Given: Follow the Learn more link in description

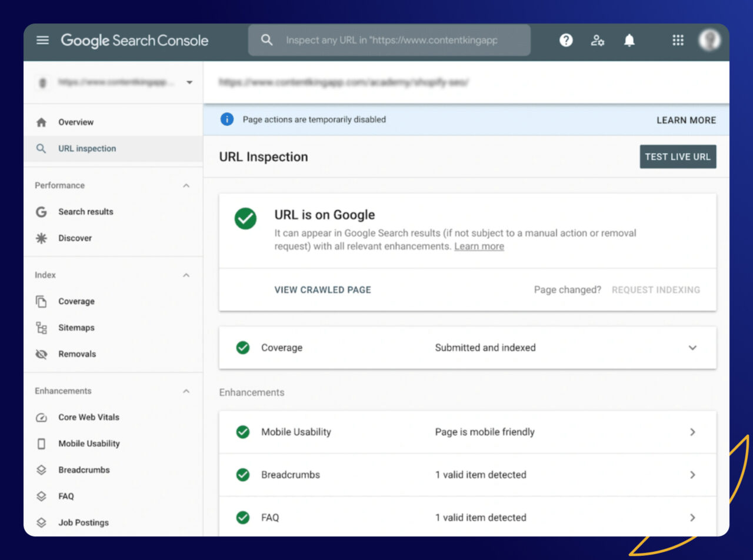Looking at the screenshot, I should (x=479, y=246).
